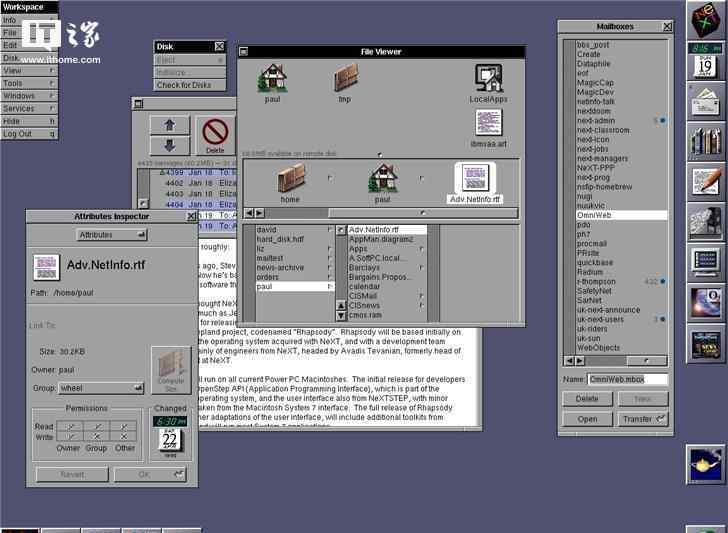
Task: Click the Open button in Mailboxes
Action: [587, 419]
